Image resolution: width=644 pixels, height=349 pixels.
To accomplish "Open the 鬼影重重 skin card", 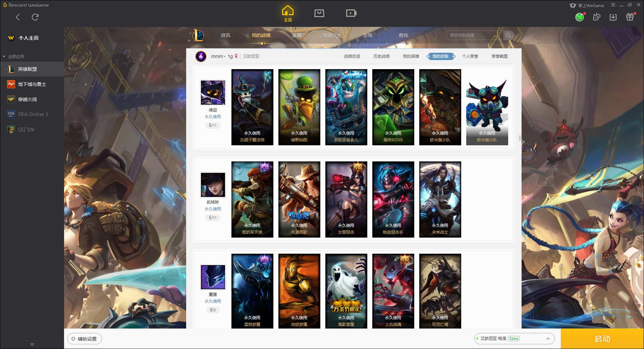I will coord(346,291).
